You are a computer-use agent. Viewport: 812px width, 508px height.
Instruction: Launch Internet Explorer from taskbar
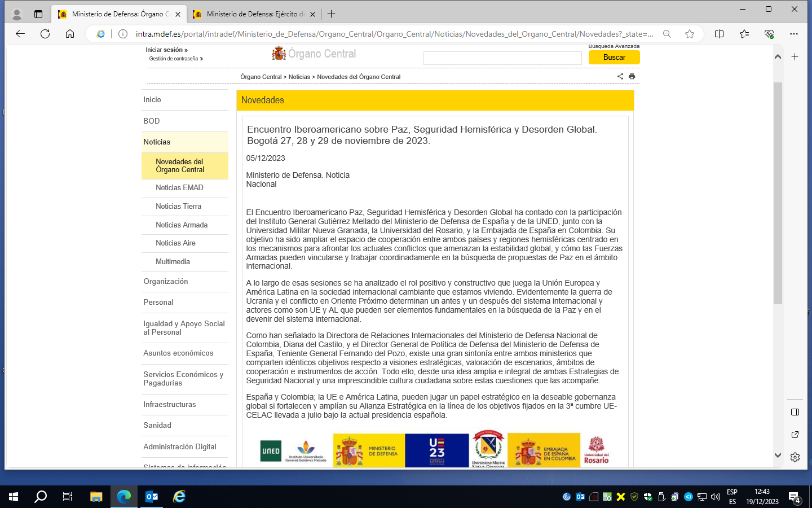(x=179, y=497)
